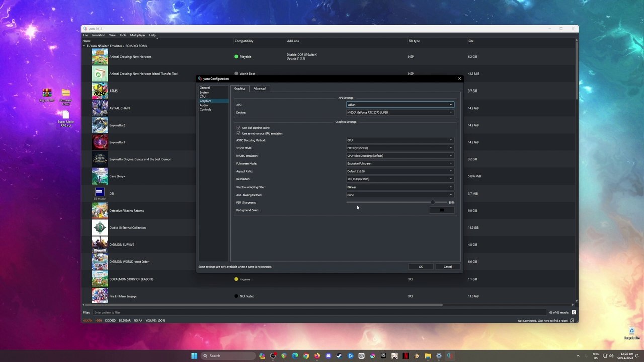Toggle the VOLUME: 100% status button
This screenshot has width=644, height=362.
[x=155, y=320]
